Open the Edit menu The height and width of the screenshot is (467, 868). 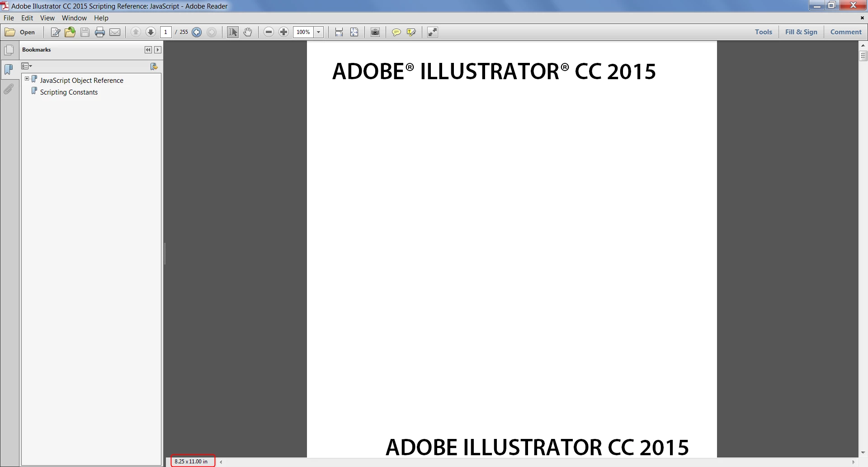27,18
